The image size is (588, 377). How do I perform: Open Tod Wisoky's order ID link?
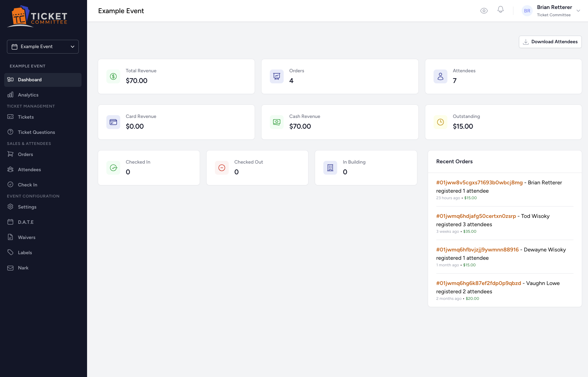tap(476, 216)
